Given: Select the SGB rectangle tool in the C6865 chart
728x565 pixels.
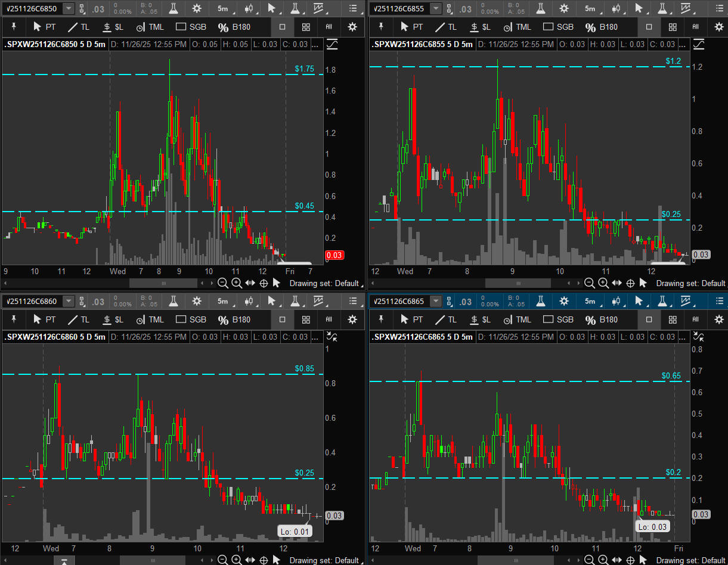Looking at the screenshot, I should [x=557, y=319].
